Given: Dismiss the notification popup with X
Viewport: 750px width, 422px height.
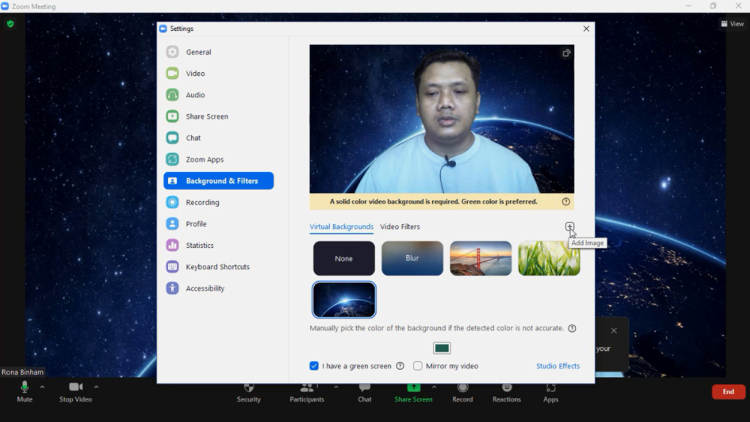Looking at the screenshot, I should click(614, 331).
